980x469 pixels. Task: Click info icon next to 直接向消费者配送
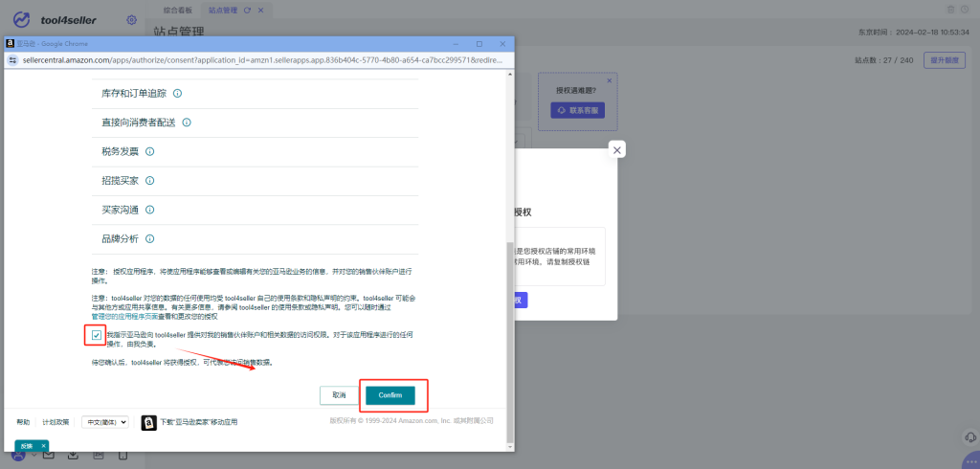tap(187, 123)
